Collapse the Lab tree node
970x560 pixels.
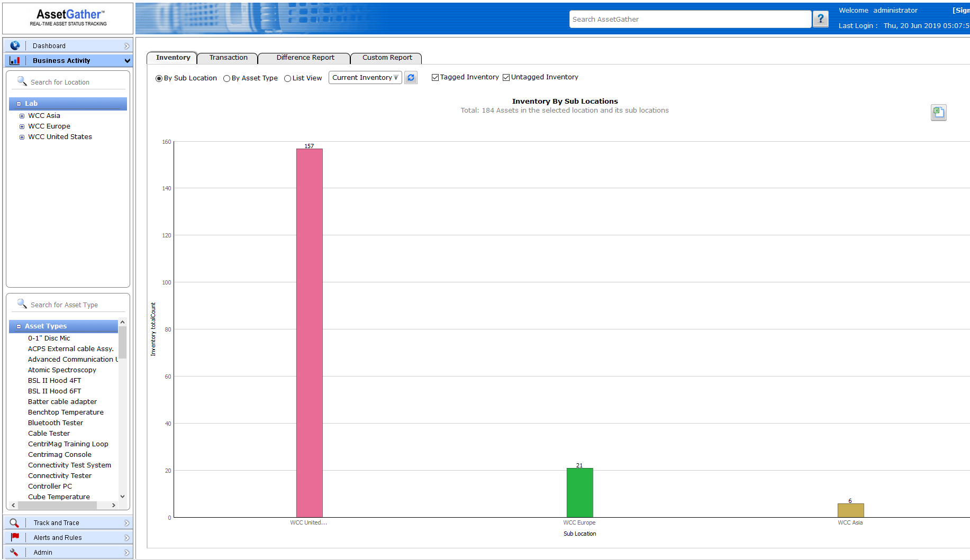[19, 104]
